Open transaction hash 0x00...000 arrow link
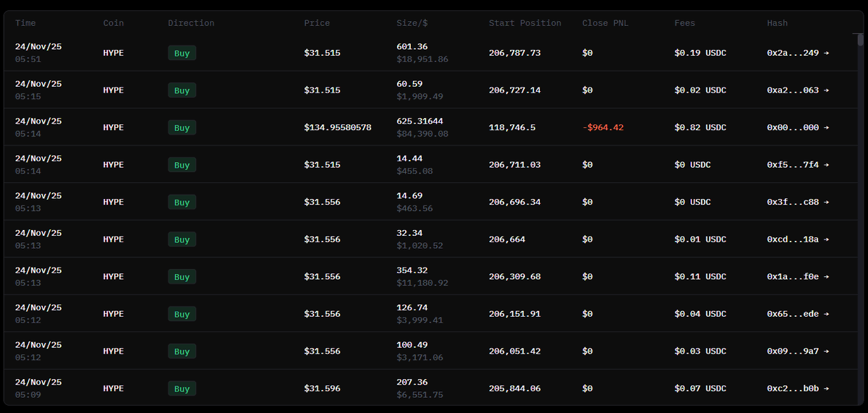 point(798,127)
